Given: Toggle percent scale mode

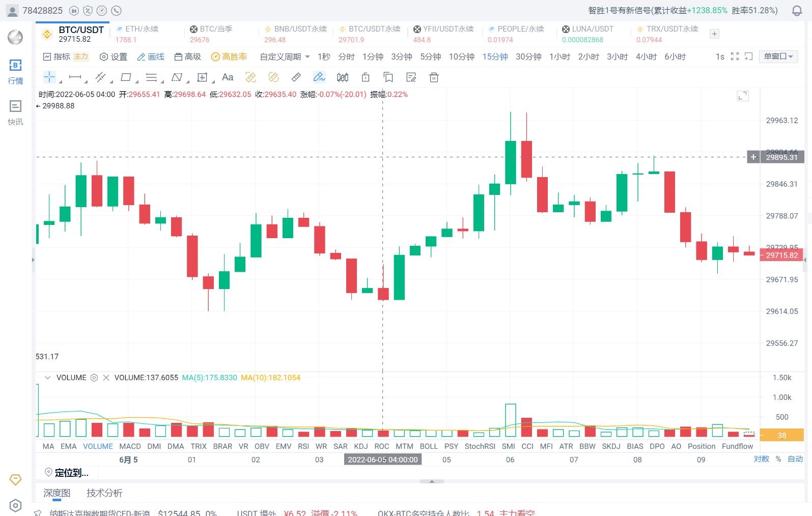Looking at the screenshot, I should click(778, 459).
